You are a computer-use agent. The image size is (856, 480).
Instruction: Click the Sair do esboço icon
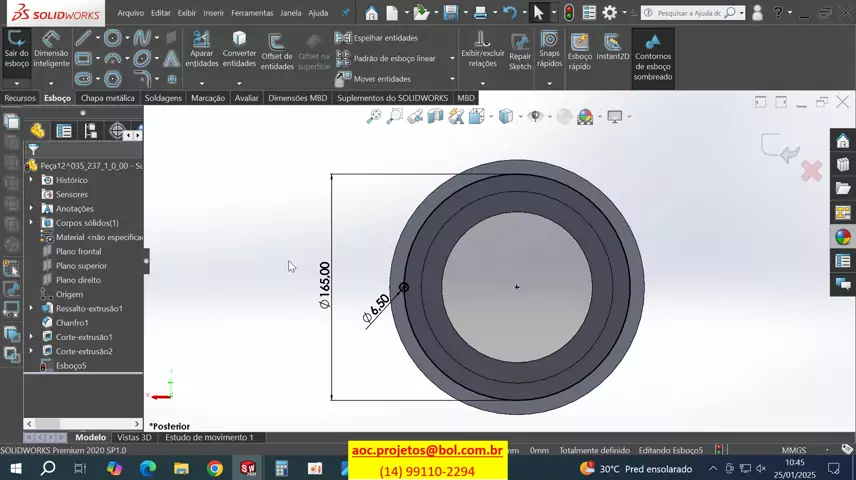tap(17, 42)
